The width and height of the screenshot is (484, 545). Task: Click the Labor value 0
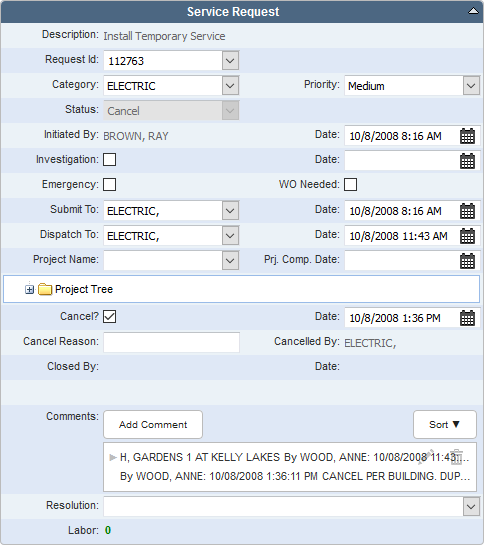[x=108, y=530]
